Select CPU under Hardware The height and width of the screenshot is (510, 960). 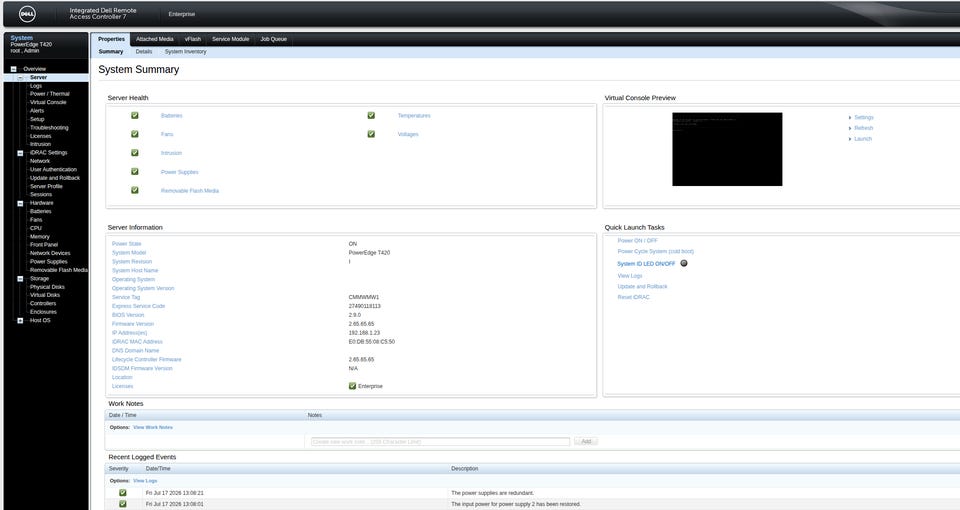pyautogui.click(x=36, y=228)
